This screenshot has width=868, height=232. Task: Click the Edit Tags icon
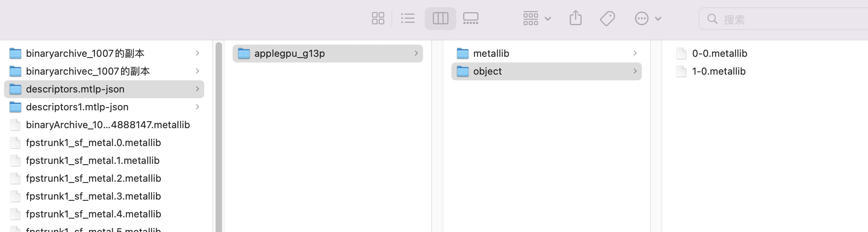(x=607, y=19)
